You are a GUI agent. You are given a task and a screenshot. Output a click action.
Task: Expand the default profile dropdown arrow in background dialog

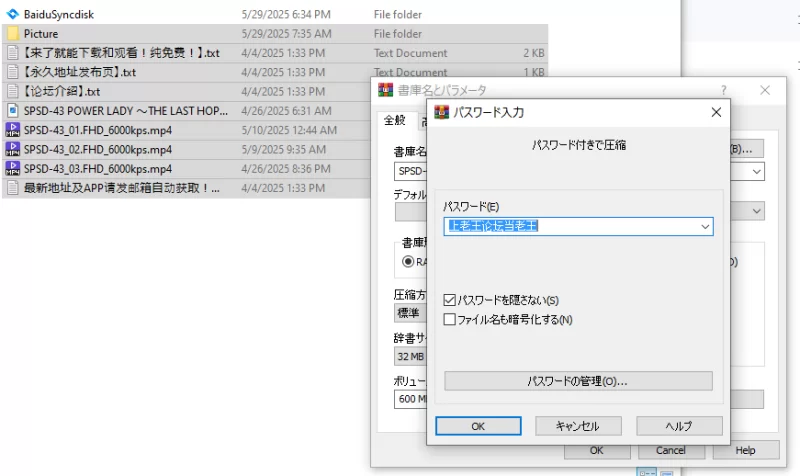click(757, 211)
